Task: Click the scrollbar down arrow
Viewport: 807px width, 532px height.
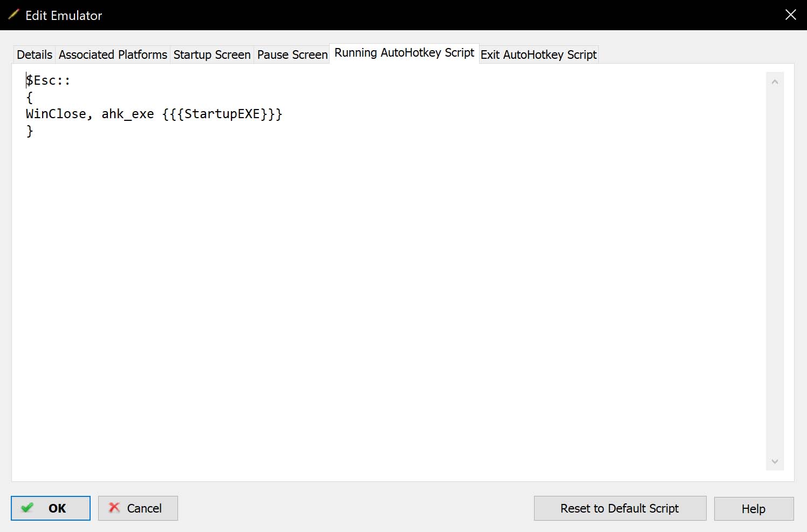Action: 775,461
